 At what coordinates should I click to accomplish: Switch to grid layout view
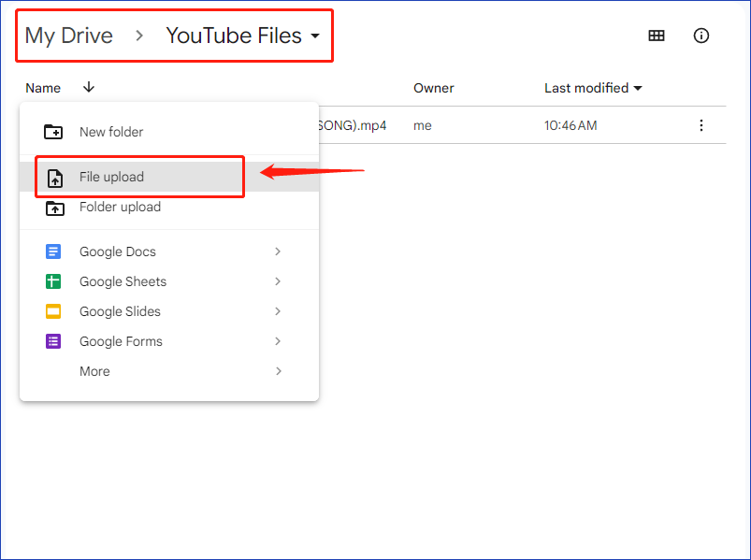657,36
